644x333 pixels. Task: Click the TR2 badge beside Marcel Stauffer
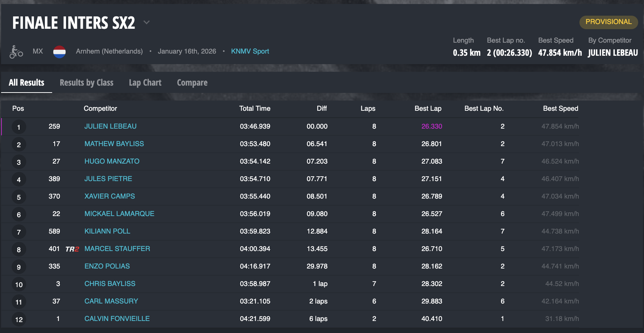[x=72, y=249]
